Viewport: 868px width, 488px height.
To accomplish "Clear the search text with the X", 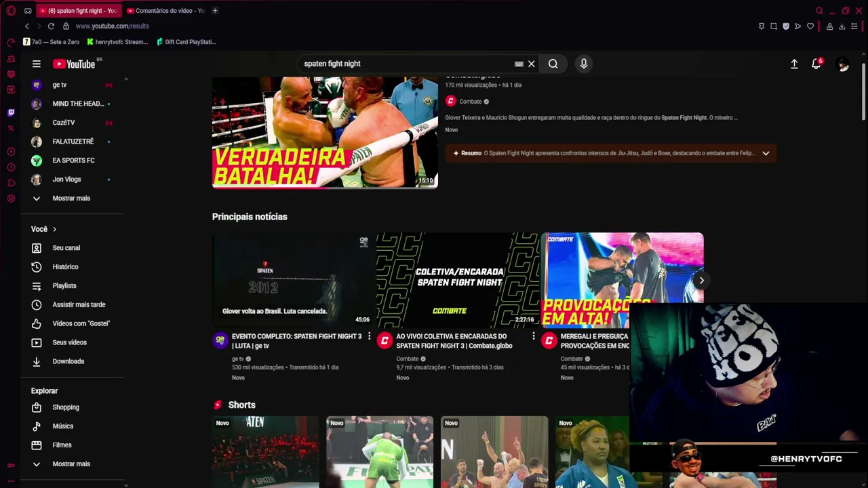I will tap(532, 64).
